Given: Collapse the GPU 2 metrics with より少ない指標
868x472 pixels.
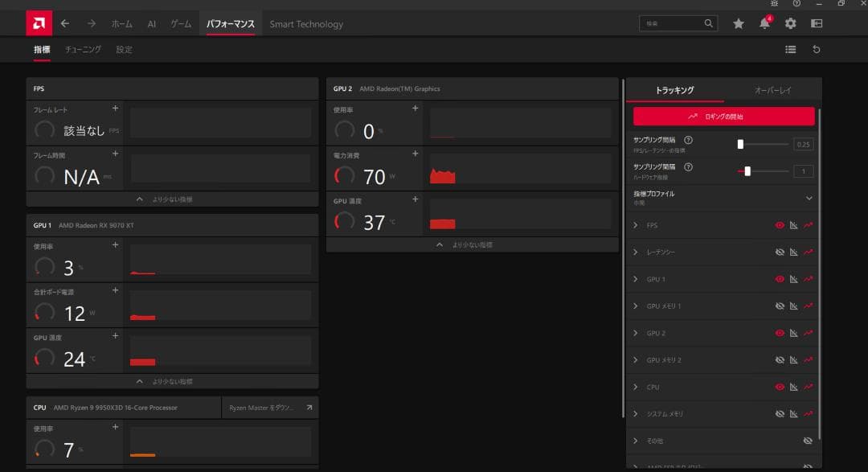Looking at the screenshot, I should click(x=473, y=244).
